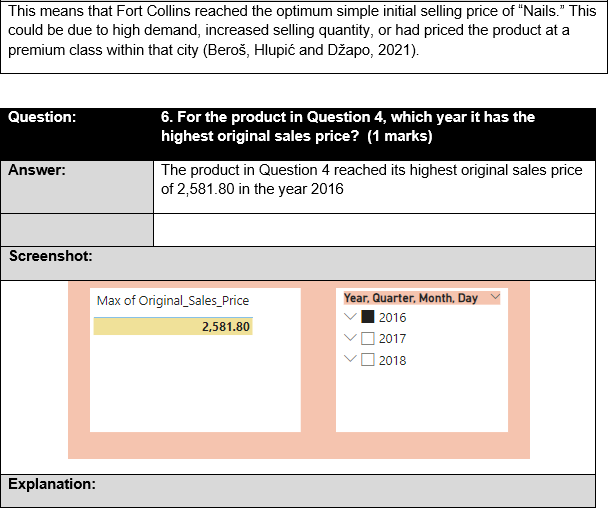Click the 2018 year label
610x512 pixels.
[392, 360]
